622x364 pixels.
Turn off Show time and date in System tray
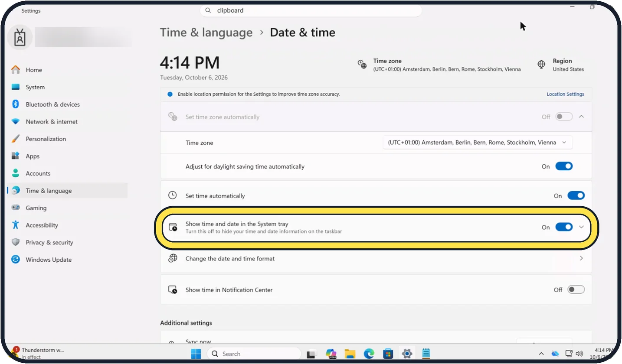[564, 227]
